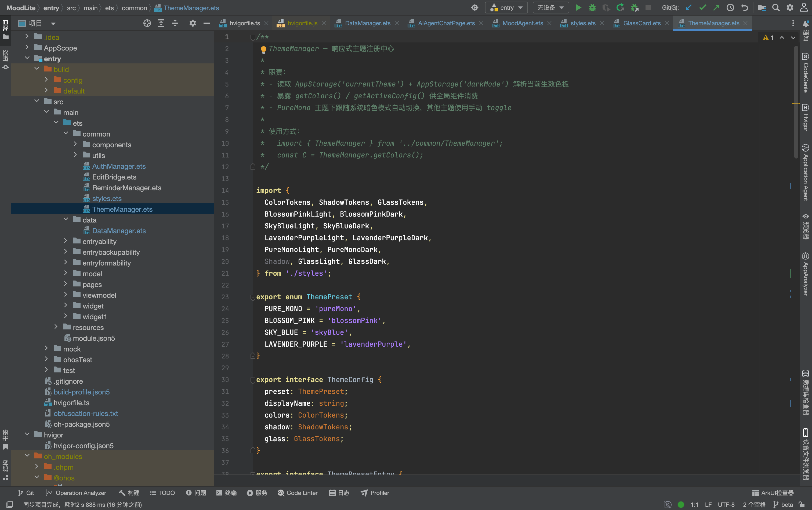Viewport: 812px width, 510px height.
Task: Click the Debug bug icon
Action: [x=592, y=8]
